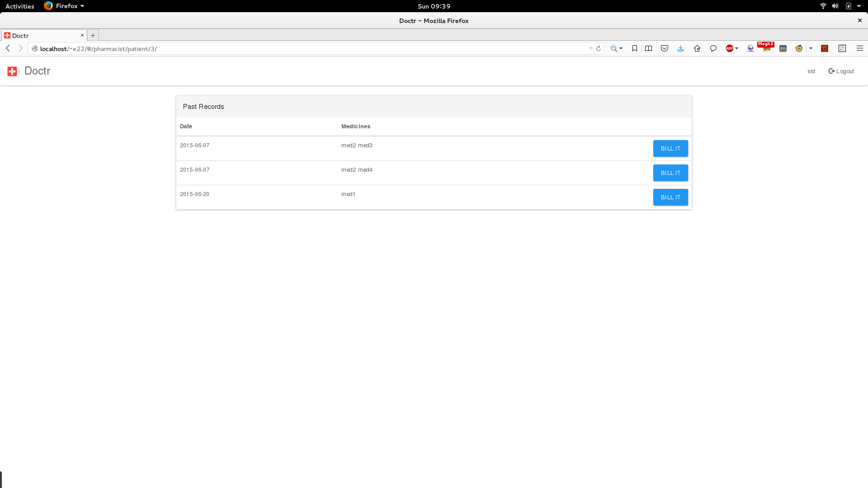The height and width of the screenshot is (488, 868).
Task: Show URL history dropdown arrow
Action: [x=591, y=48]
